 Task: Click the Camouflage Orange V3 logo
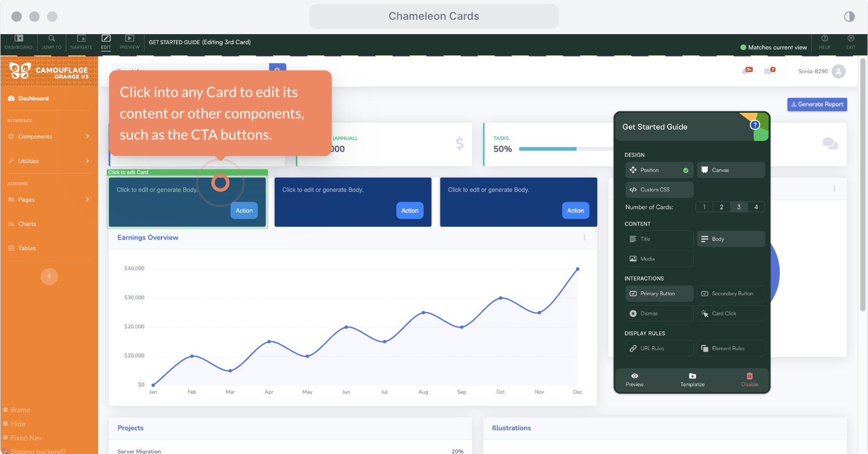pos(49,71)
